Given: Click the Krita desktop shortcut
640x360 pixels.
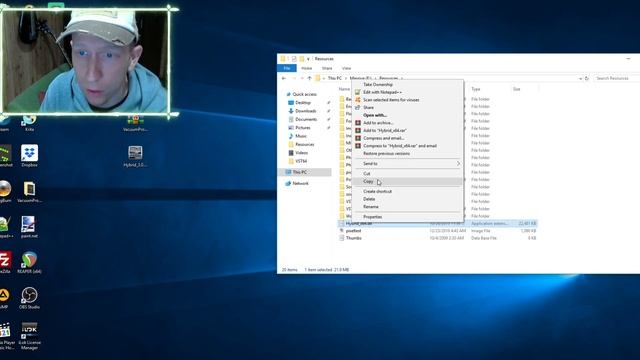Looking at the screenshot, I should click(29, 123).
